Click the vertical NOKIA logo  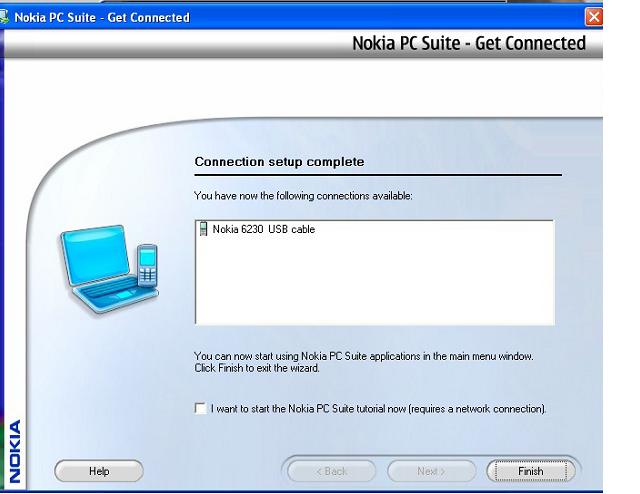[x=15, y=451]
